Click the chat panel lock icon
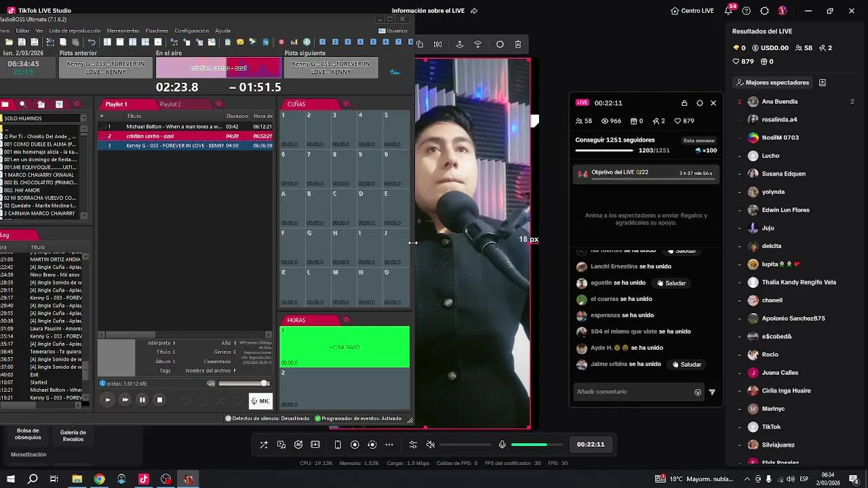The height and width of the screenshot is (488, 868). (x=684, y=103)
